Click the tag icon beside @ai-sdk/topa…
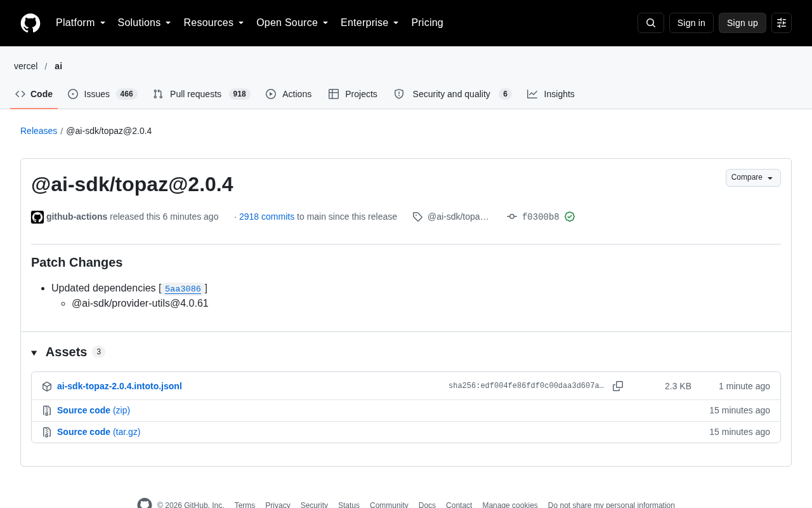This screenshot has height=508, width=812. pos(417,217)
